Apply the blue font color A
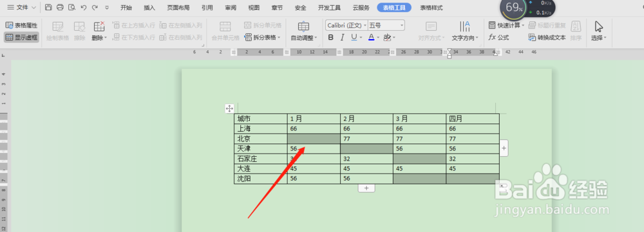This screenshot has height=232, width=644. 372,38
